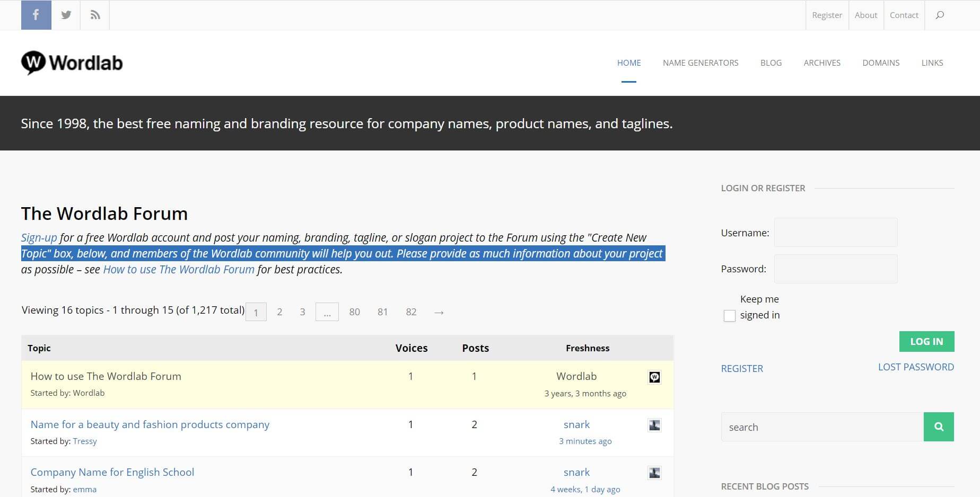Image resolution: width=980 pixels, height=497 pixels.
Task: Open the ARCHIVES menu item
Action: click(x=822, y=63)
